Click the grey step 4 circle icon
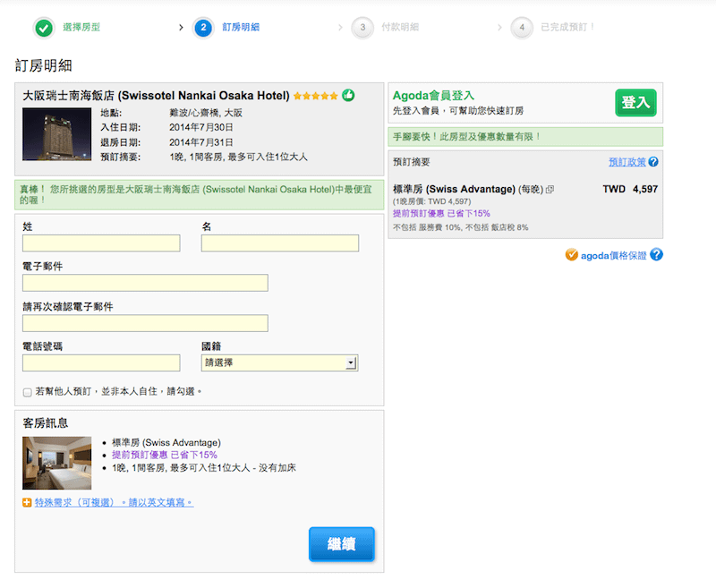The width and height of the screenshot is (716, 588). pyautogui.click(x=522, y=28)
